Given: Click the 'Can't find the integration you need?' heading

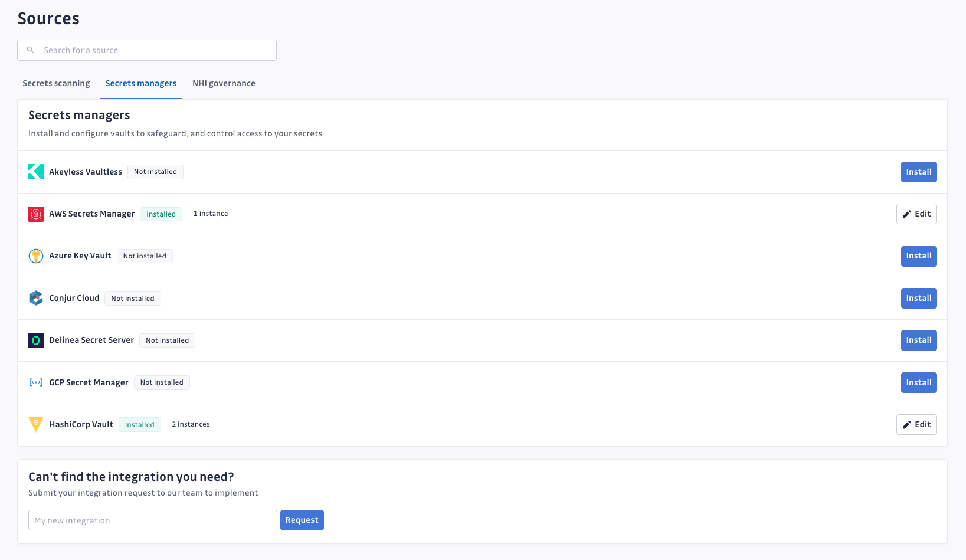Looking at the screenshot, I should pos(131,477).
